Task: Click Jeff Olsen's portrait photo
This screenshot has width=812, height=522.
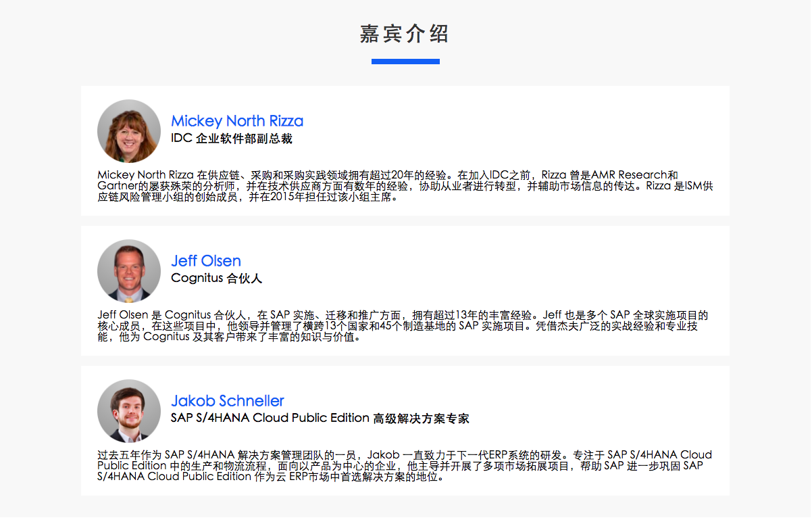Action: click(x=129, y=270)
